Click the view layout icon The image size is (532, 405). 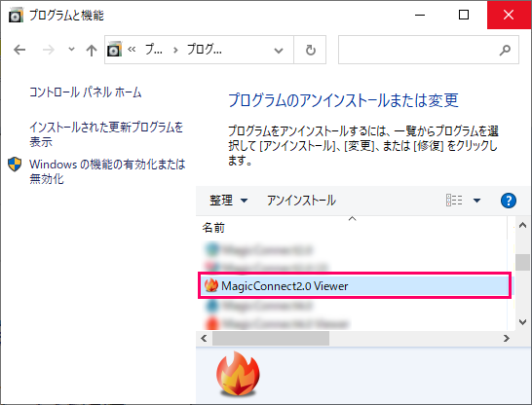pyautogui.click(x=454, y=200)
